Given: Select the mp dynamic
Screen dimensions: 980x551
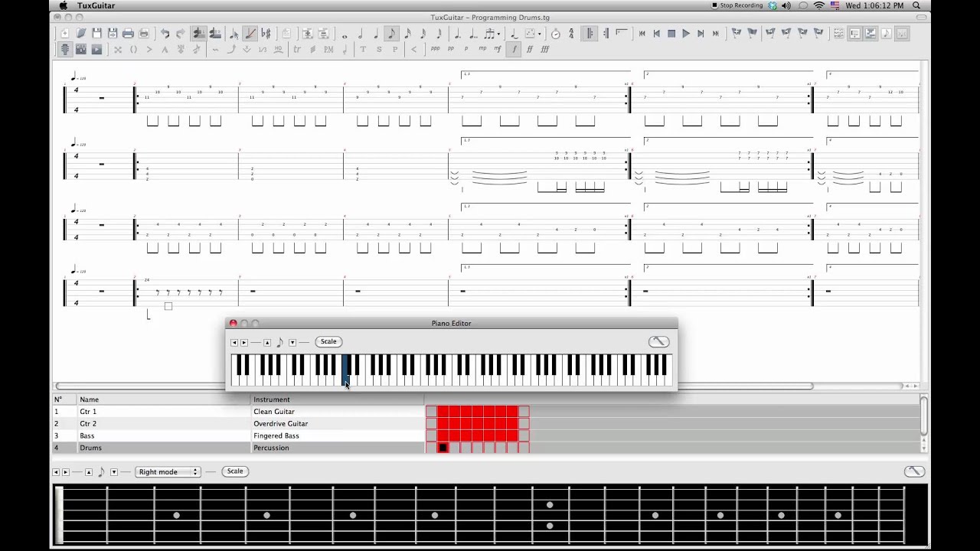Looking at the screenshot, I should (482, 49).
